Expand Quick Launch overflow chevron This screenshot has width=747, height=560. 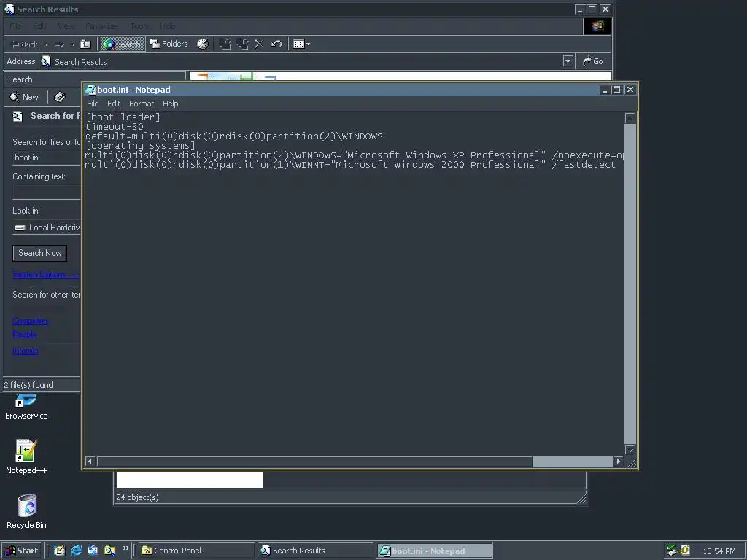125,548
